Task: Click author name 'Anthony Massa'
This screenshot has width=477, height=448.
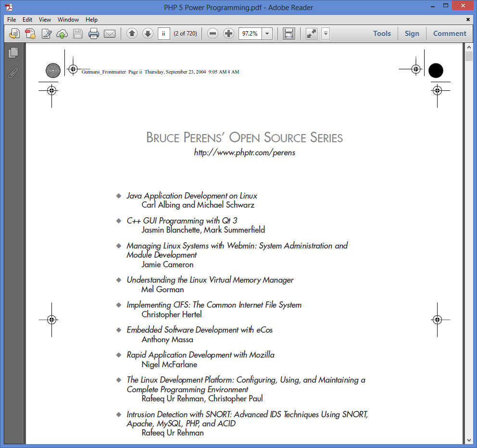Action: [167, 339]
